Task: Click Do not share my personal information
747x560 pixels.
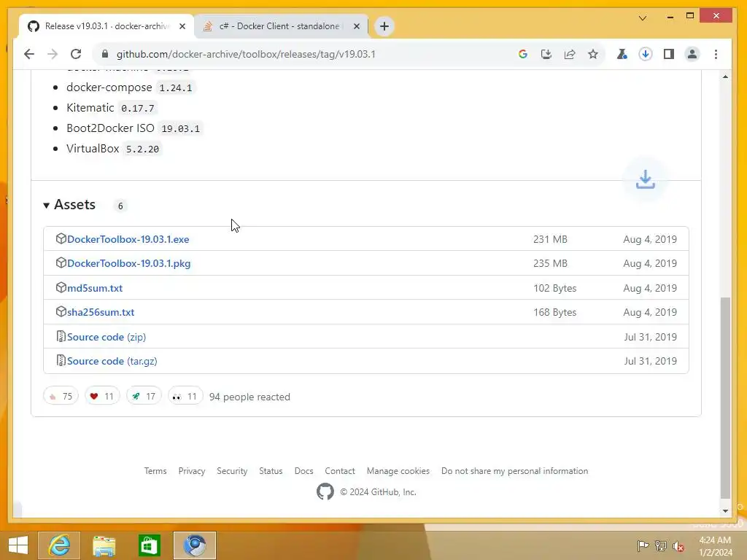Action: click(x=514, y=471)
